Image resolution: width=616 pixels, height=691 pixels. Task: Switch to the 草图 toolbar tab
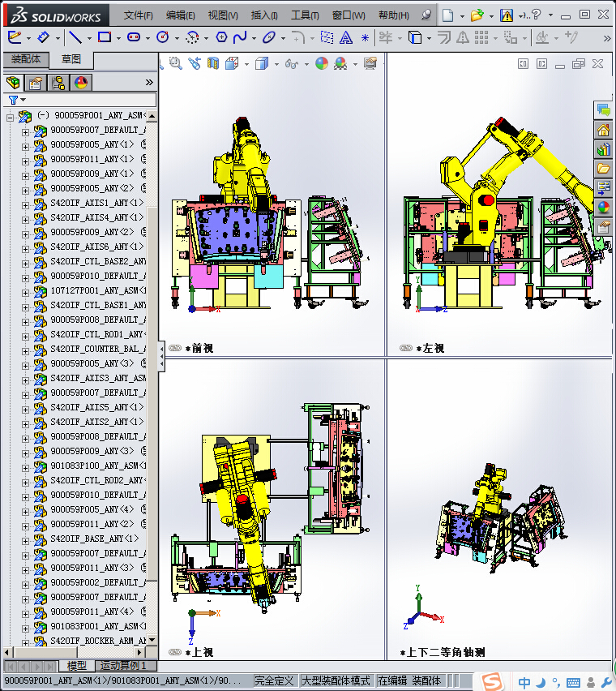pyautogui.click(x=71, y=59)
